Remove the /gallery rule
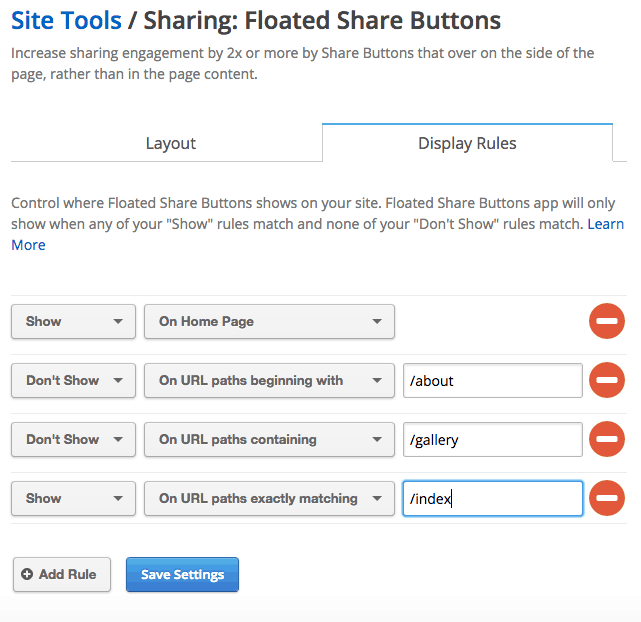The width and height of the screenshot is (641, 622). [x=607, y=439]
